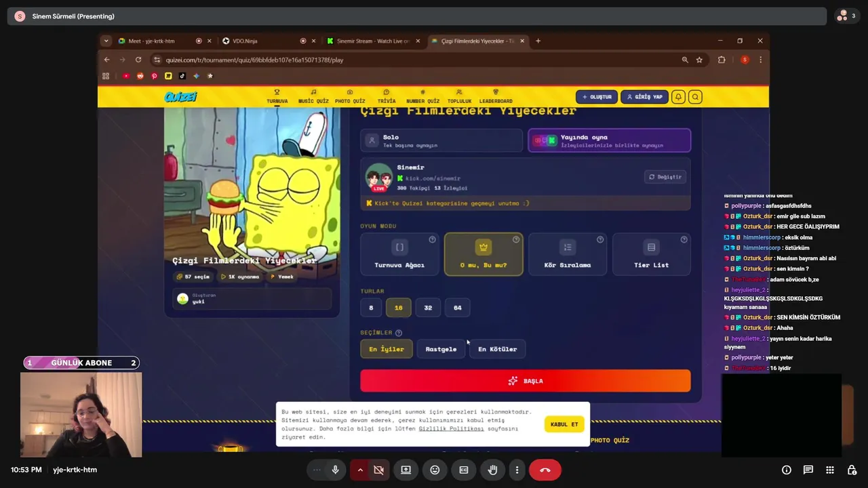Choose Kör Sıralama game mode
Image resolution: width=868 pixels, height=488 pixels.
[x=568, y=254]
